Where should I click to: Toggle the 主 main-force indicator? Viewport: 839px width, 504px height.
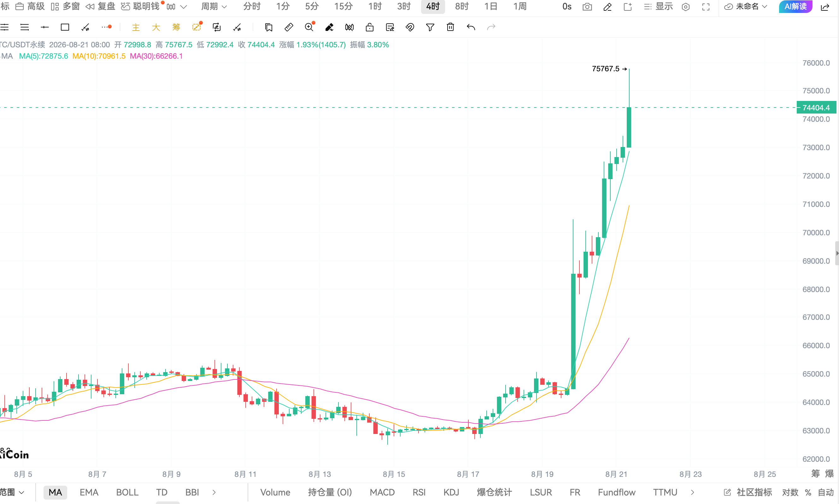point(136,27)
